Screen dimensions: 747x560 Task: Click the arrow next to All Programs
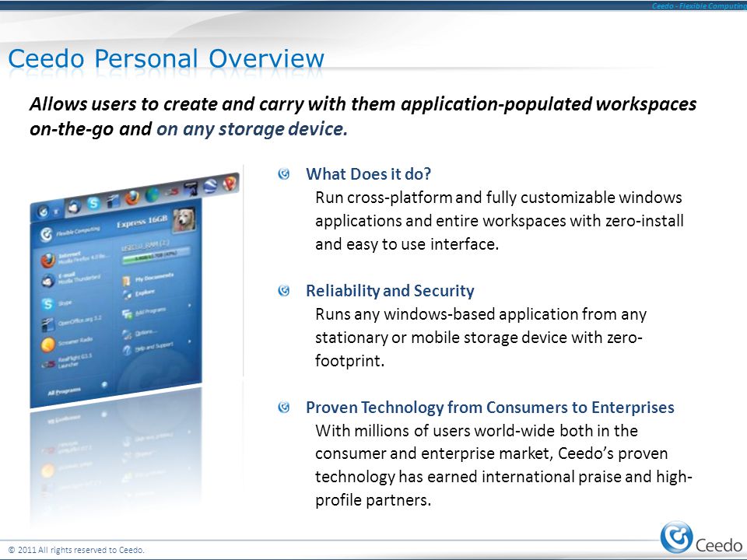(104, 384)
